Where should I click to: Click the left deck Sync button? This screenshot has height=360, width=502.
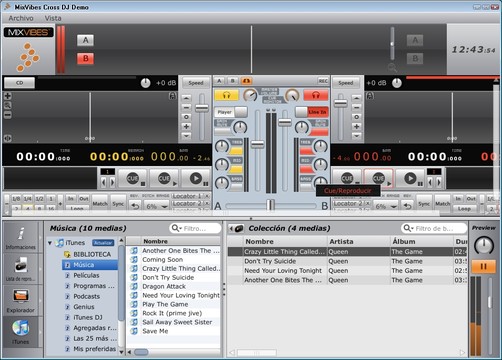[118, 204]
